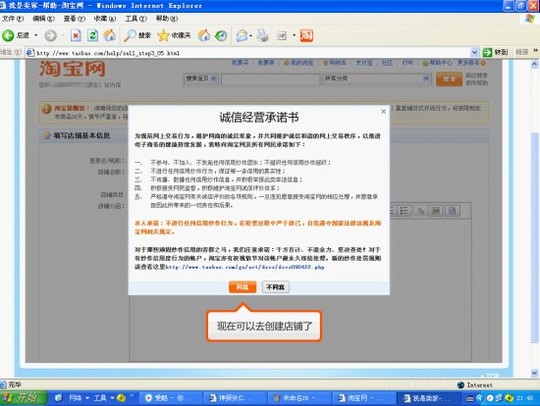The width and height of the screenshot is (540, 406).
Task: Click the Edit page toolbar icon
Action: (282, 35)
